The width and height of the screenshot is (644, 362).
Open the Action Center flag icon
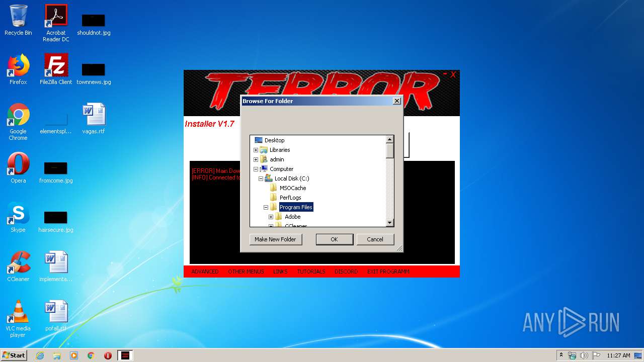click(x=596, y=355)
